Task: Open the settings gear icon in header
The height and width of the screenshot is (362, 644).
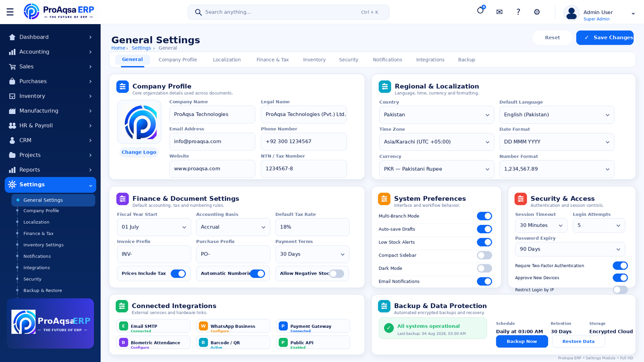Action: (x=537, y=12)
